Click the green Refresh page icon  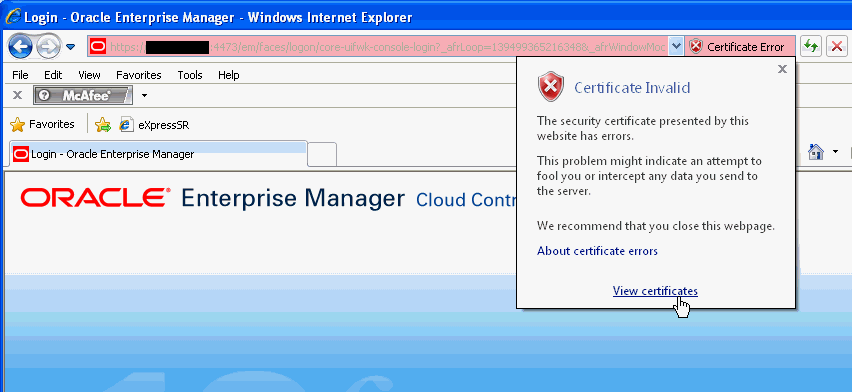811,47
